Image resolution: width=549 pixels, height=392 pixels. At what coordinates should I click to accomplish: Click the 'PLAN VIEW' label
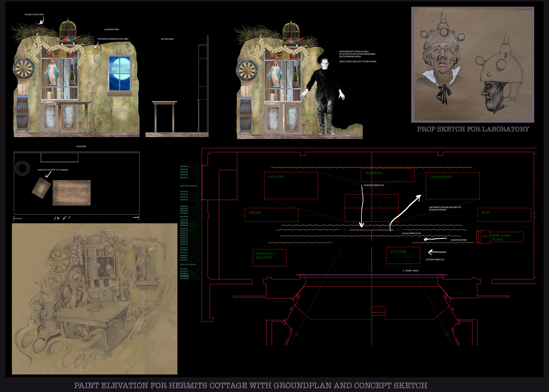(x=81, y=147)
